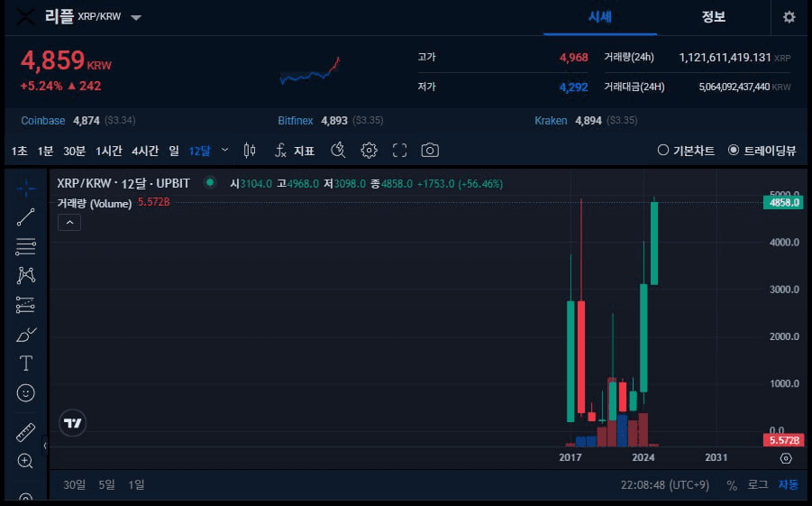This screenshot has width=812, height=506.
Task: Switch to the 시세 tab
Action: (x=599, y=17)
